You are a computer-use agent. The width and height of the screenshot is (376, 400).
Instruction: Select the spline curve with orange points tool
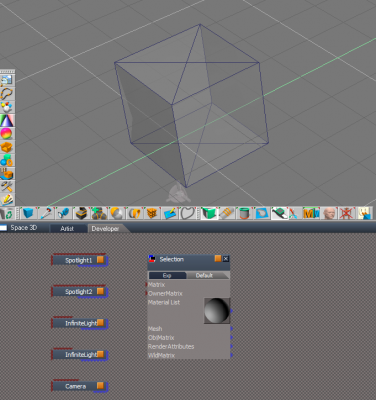click(x=7, y=94)
